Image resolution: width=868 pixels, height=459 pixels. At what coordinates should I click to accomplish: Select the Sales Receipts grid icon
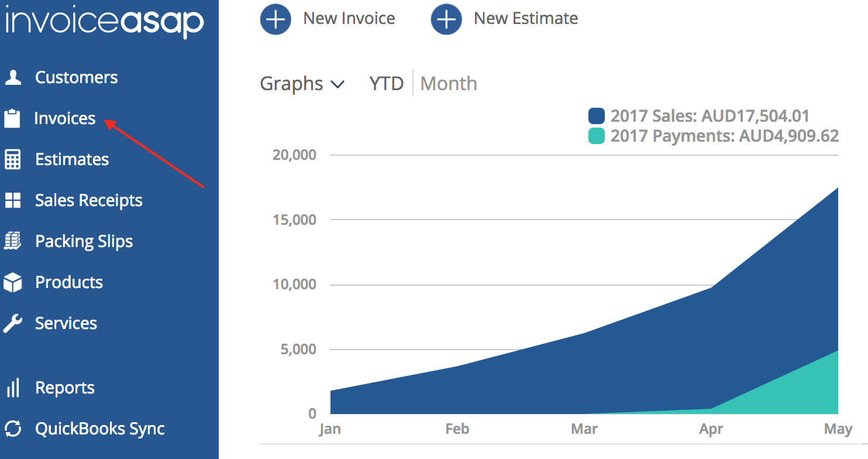tap(14, 200)
